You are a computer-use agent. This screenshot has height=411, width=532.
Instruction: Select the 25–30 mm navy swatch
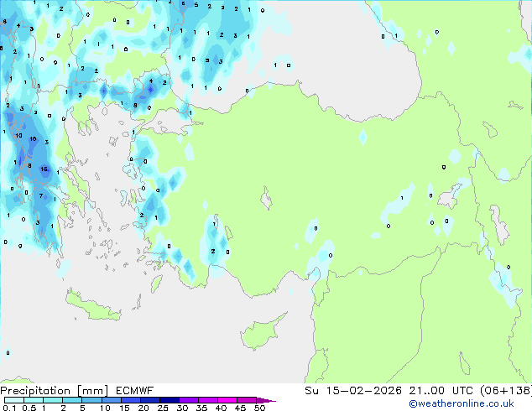(x=169, y=400)
